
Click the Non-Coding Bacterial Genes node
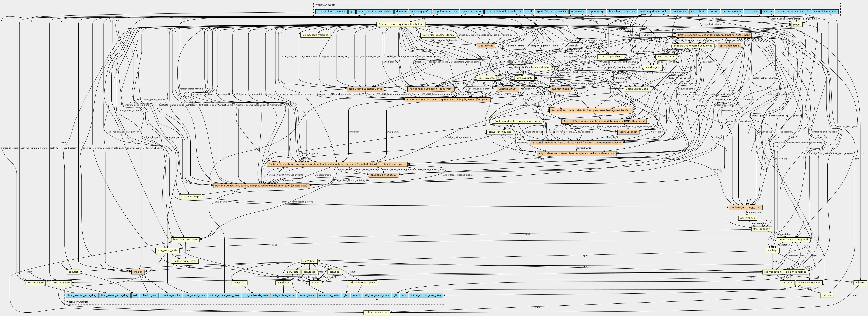[365, 89]
